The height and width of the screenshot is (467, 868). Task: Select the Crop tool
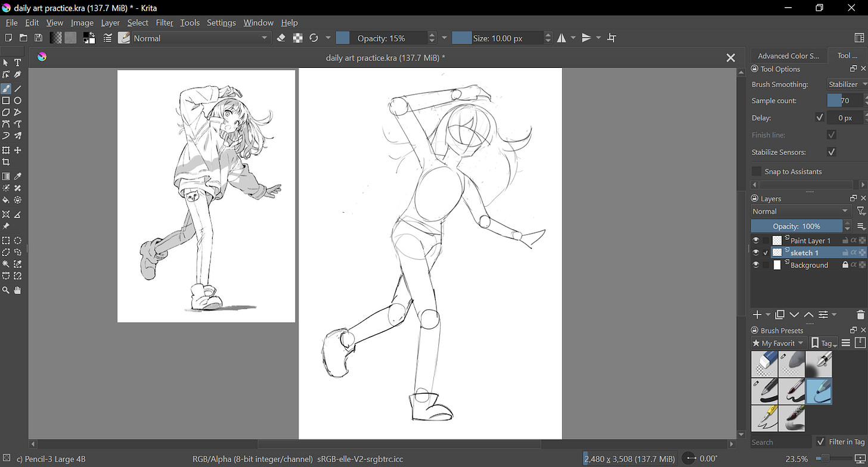coord(6,162)
